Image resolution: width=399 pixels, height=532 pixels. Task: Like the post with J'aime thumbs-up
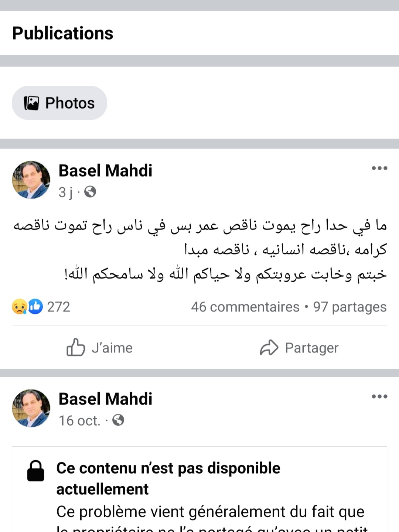[x=99, y=348]
